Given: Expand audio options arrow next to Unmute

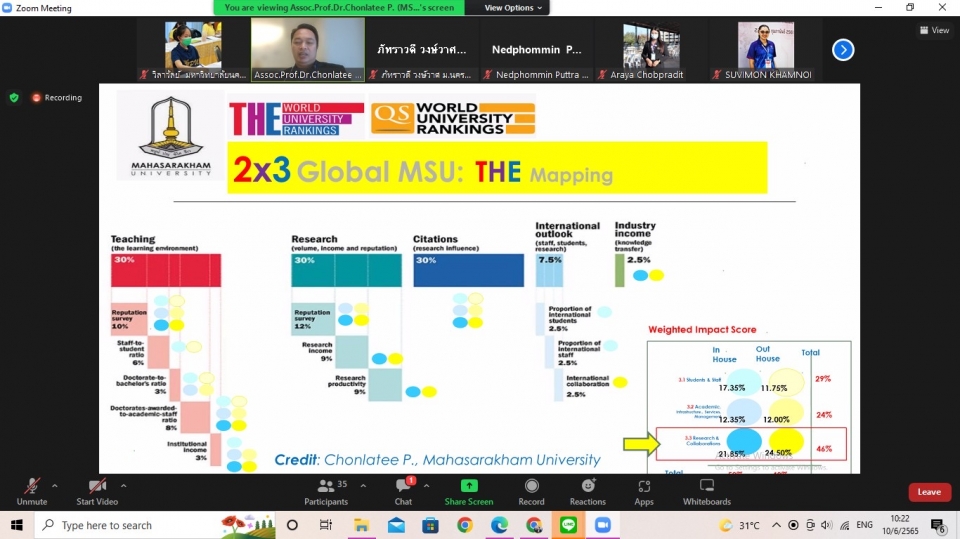Looking at the screenshot, I should point(55,486).
